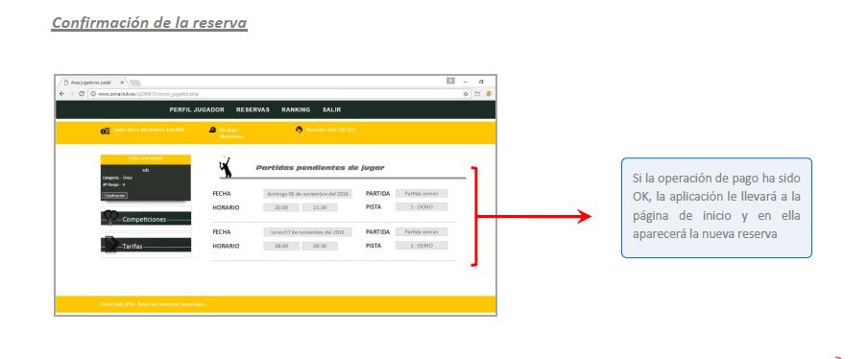The image size is (868, 359).
Task: Click the Recarga Monedero icon
Action: tap(212, 130)
